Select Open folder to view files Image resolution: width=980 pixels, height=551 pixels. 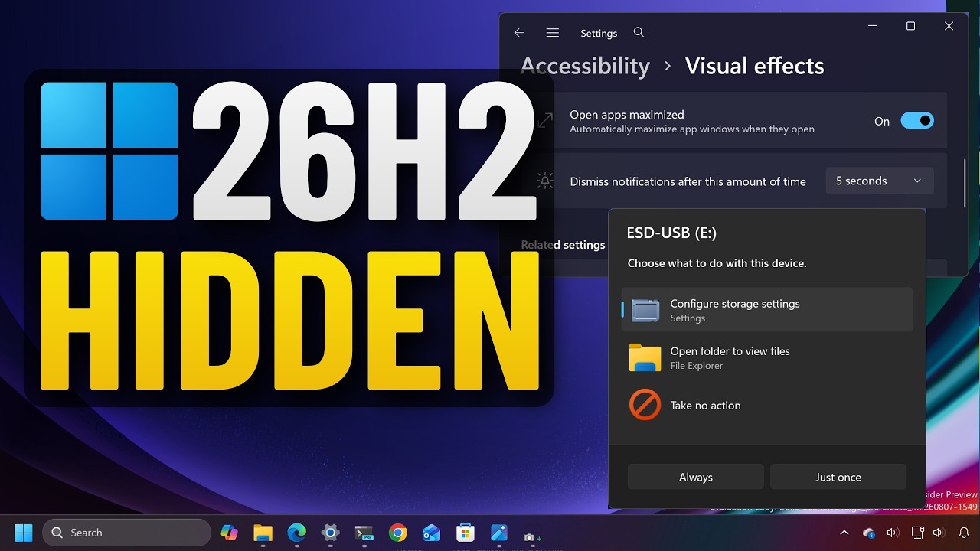(x=766, y=357)
